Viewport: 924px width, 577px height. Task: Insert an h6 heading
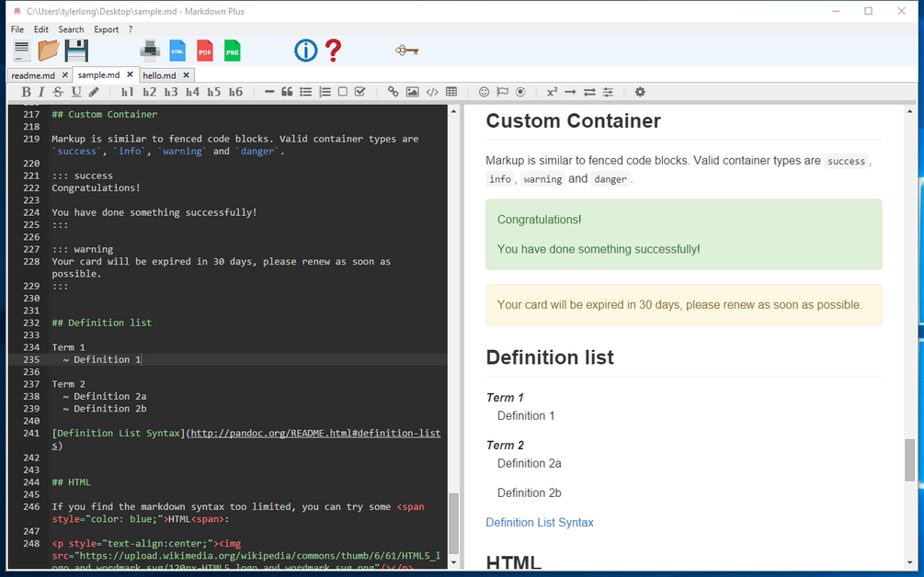(235, 92)
